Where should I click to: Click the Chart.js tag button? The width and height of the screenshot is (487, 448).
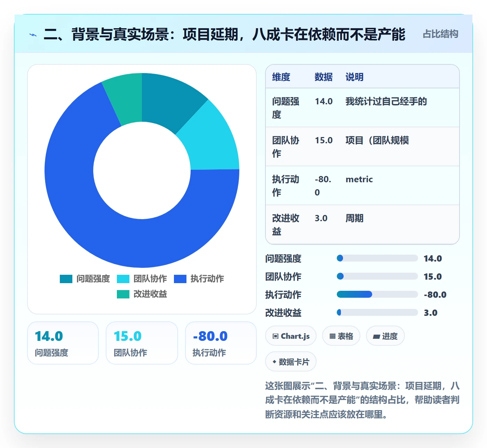pyautogui.click(x=291, y=336)
